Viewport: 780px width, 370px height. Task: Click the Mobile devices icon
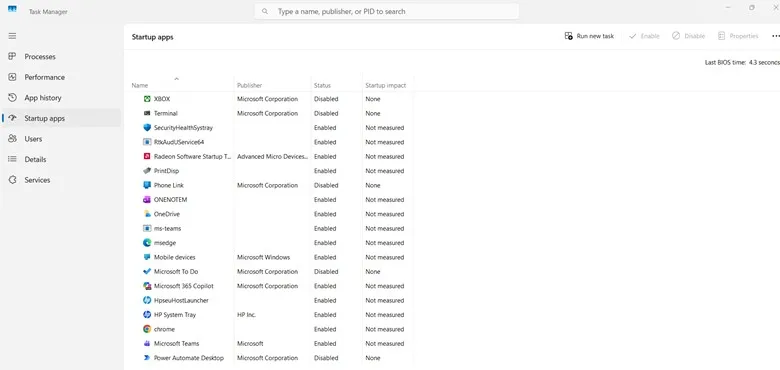147,257
